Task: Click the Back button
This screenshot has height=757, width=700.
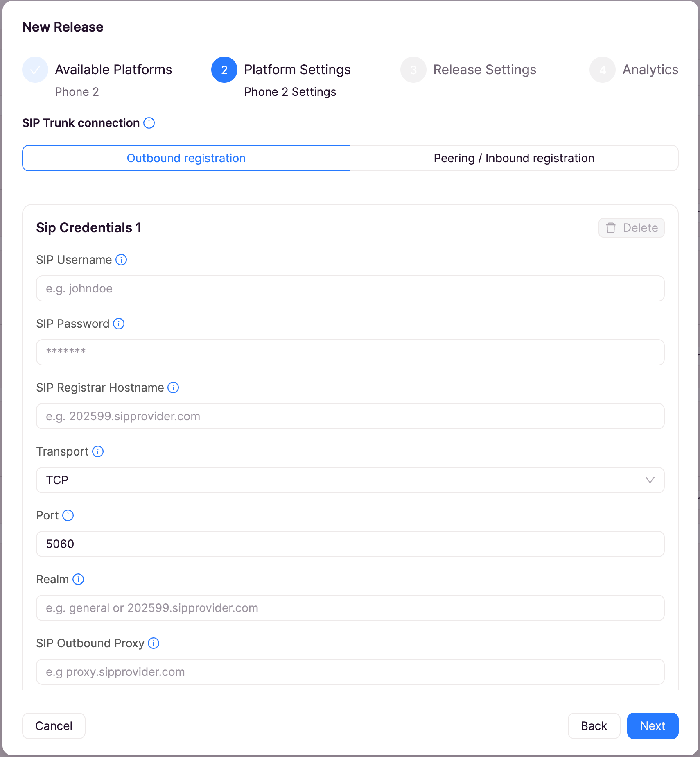Action: point(594,726)
